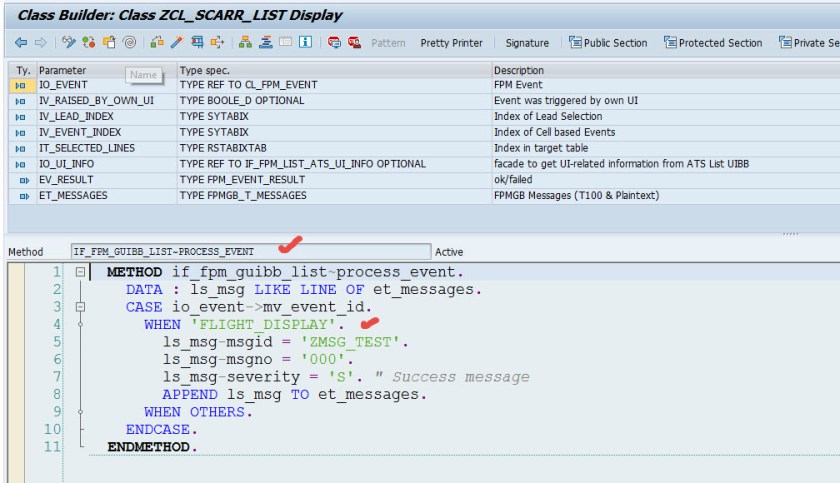
Task: Open the method Signature
Action: pyautogui.click(x=527, y=43)
